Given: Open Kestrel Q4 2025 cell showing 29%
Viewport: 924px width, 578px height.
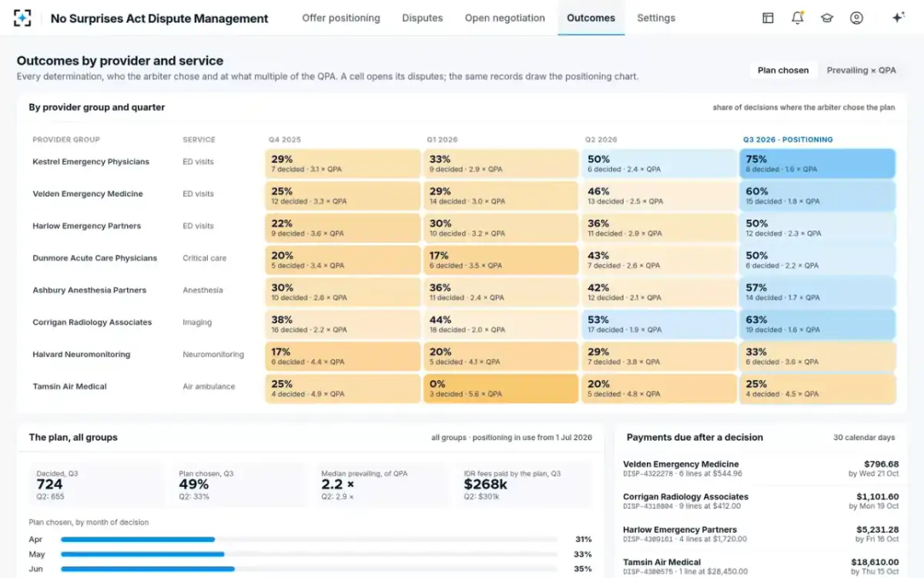Looking at the screenshot, I should 343,163.
